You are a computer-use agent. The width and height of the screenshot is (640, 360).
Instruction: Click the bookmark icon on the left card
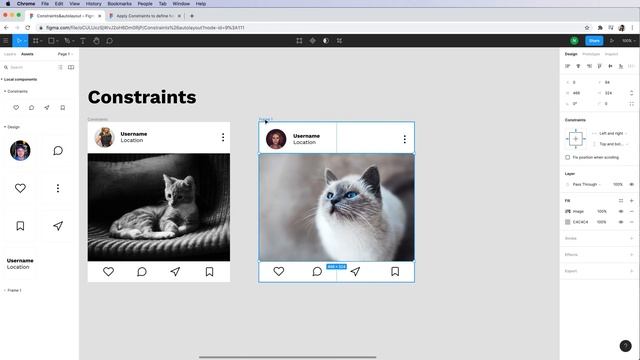(209, 271)
